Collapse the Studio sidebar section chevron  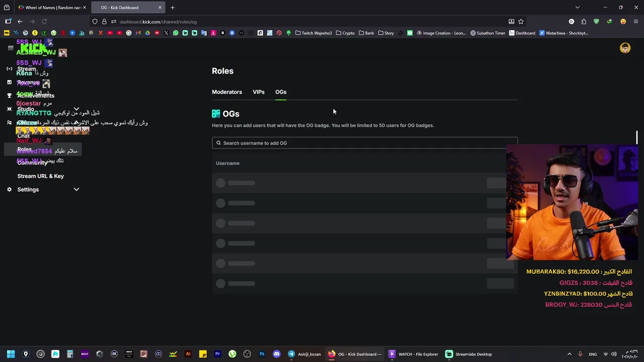76,109
